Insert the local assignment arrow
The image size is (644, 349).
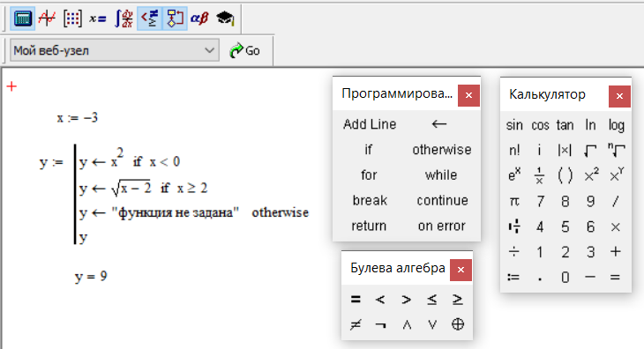coord(439,124)
